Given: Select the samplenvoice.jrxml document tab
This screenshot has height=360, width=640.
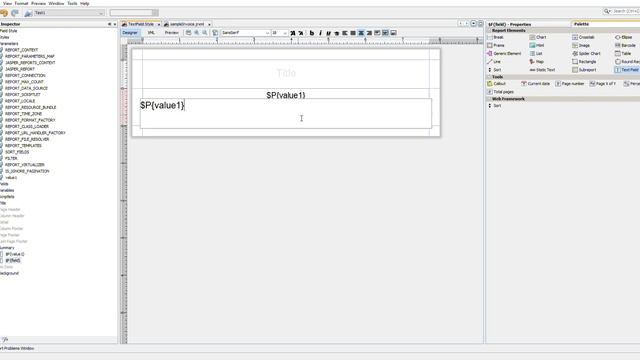Looking at the screenshot, I should point(187,24).
